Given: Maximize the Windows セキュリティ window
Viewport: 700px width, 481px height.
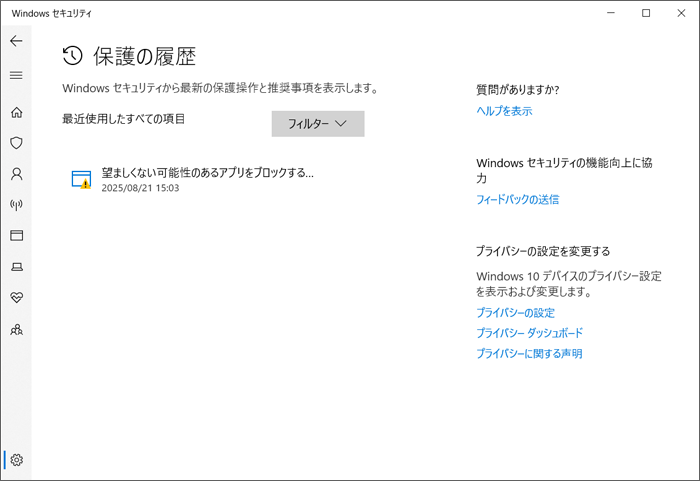Looking at the screenshot, I should click(646, 13).
